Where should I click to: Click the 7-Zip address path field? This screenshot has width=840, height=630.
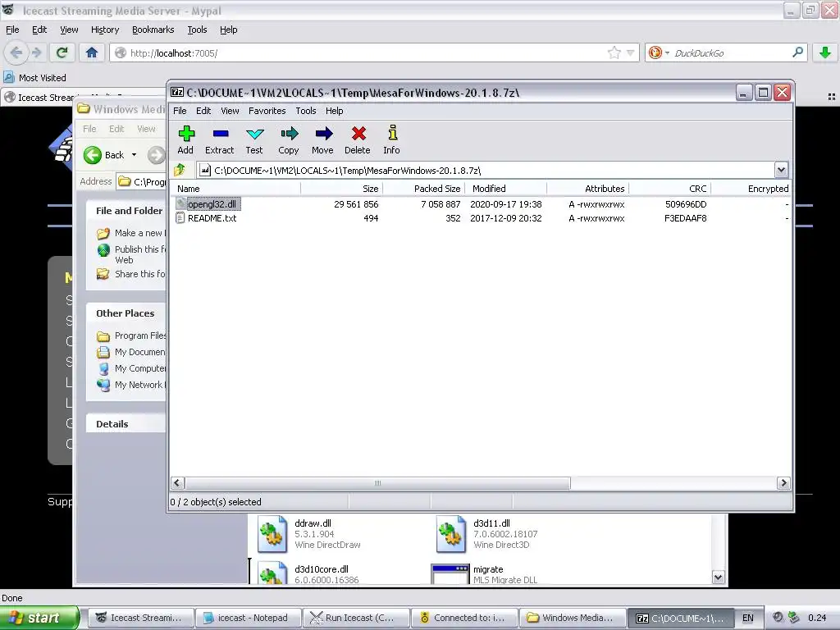tap(486, 171)
